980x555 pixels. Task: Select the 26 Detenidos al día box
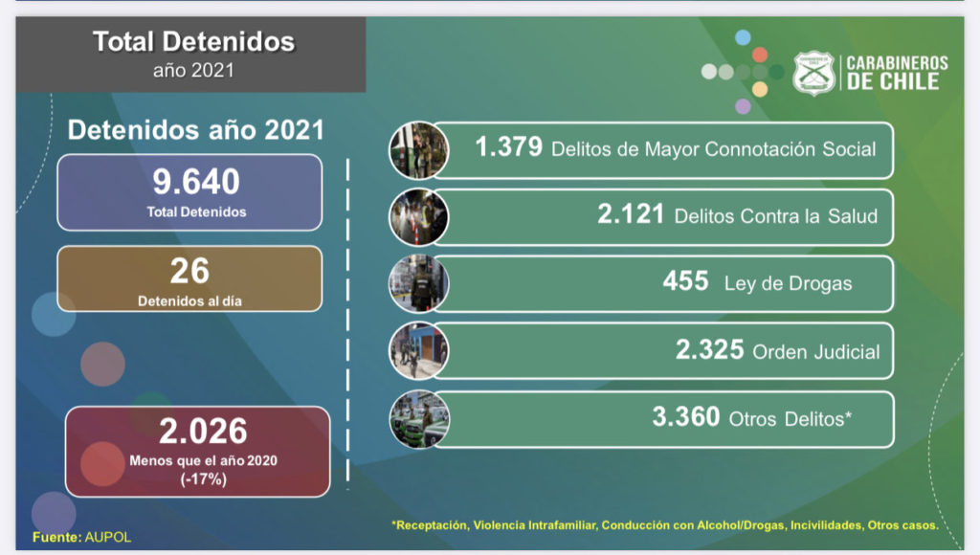point(189,278)
